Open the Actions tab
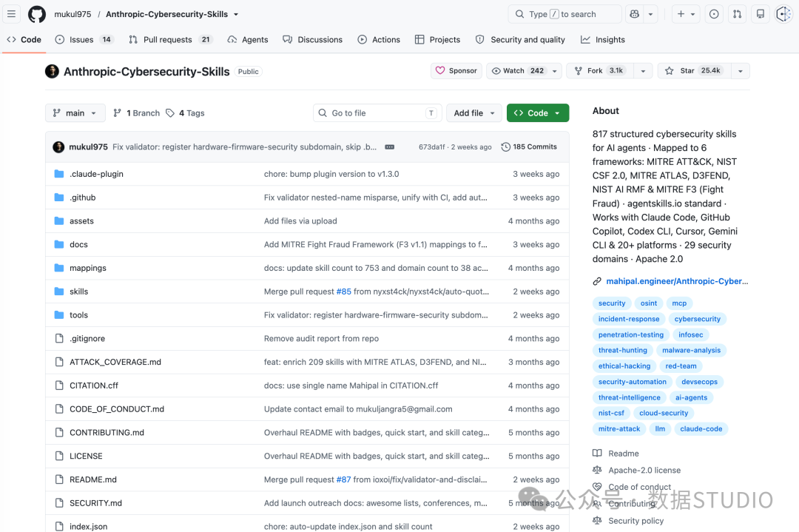 [x=379, y=40]
